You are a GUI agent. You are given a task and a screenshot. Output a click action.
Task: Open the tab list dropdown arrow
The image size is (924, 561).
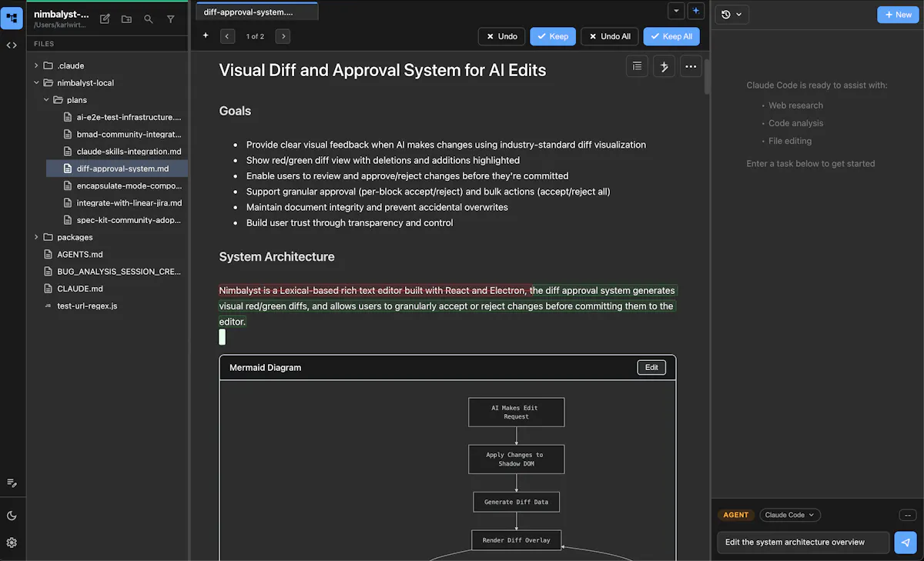coord(676,11)
